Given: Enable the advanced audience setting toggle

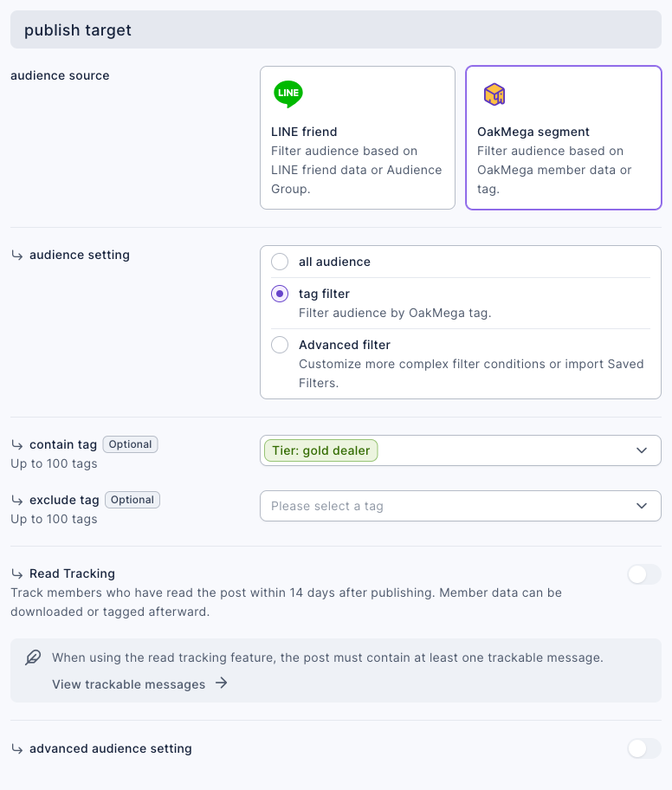Looking at the screenshot, I should click(644, 748).
